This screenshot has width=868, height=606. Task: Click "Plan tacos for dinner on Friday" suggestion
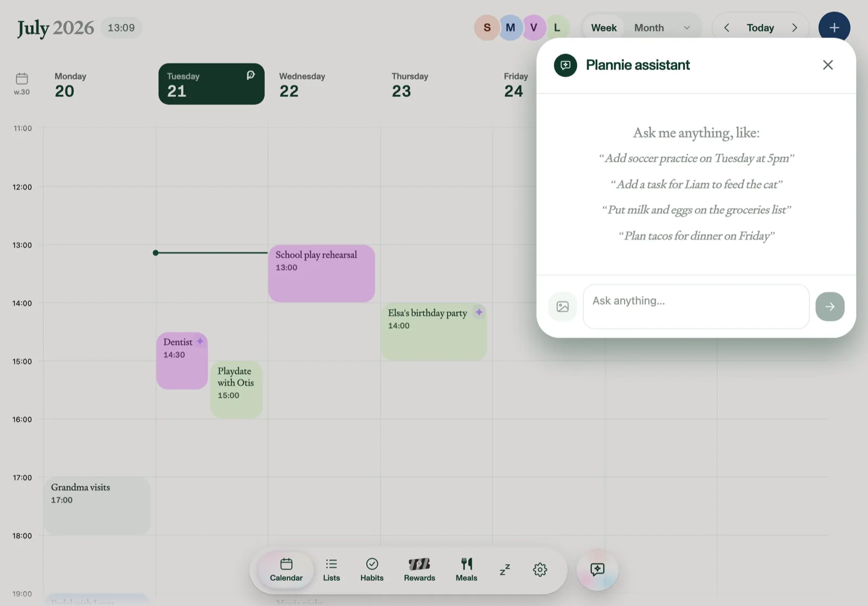coord(697,236)
